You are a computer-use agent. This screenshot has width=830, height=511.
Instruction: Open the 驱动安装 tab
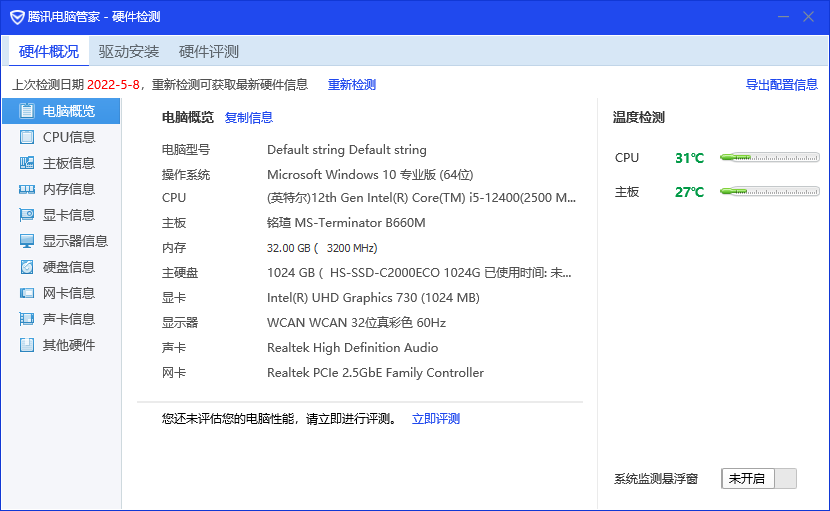tap(129, 51)
